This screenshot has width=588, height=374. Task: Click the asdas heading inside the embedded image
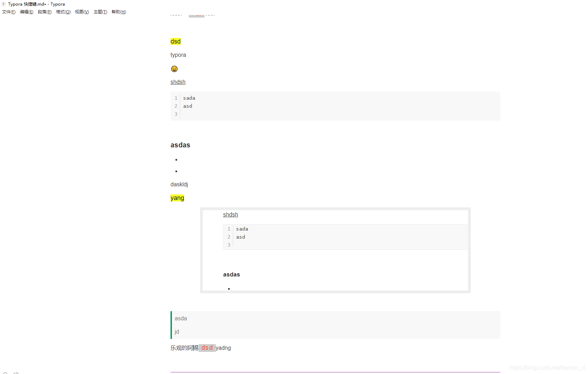[x=232, y=274]
